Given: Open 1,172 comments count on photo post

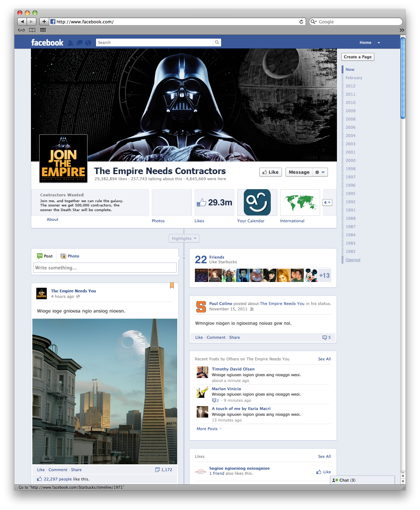Looking at the screenshot, I should tap(164, 470).
